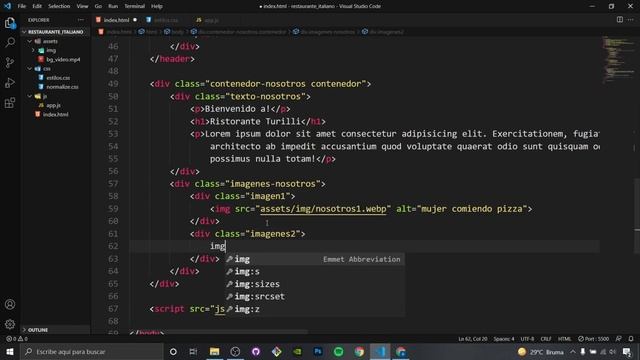
Task: Change language mode HTML
Action: coord(564,339)
